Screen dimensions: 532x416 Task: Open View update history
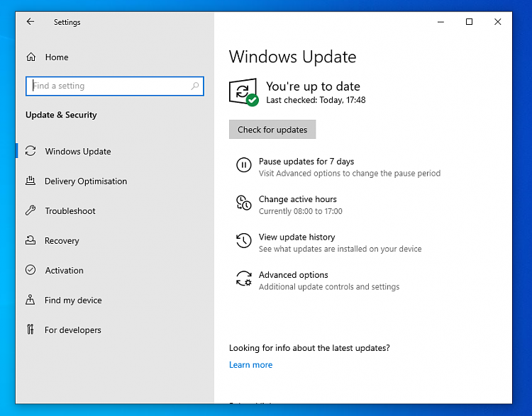click(297, 237)
